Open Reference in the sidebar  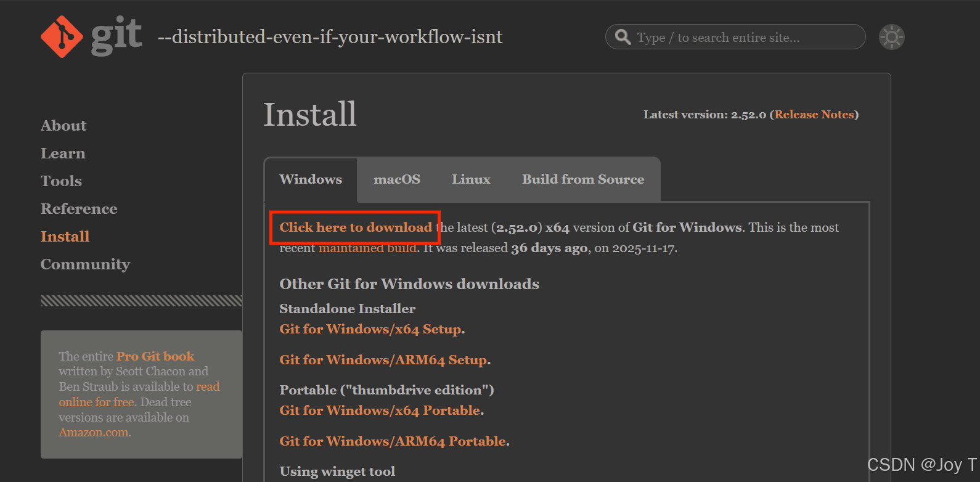tap(79, 209)
